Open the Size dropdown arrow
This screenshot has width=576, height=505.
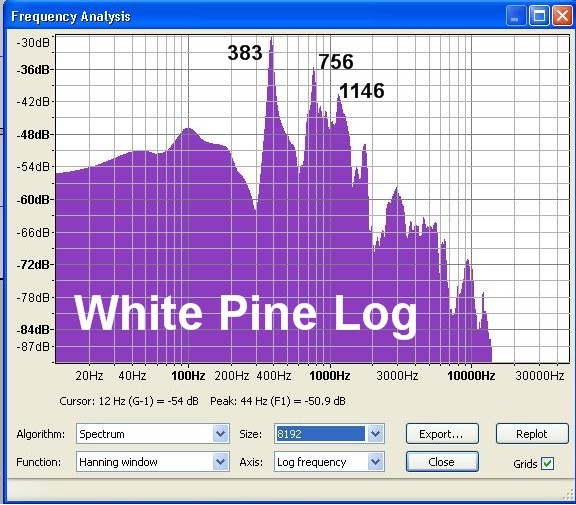[x=375, y=434]
